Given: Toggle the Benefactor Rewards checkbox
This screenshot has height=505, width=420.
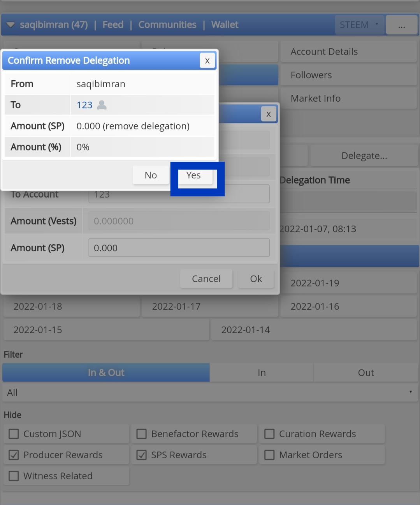Looking at the screenshot, I should [142, 434].
